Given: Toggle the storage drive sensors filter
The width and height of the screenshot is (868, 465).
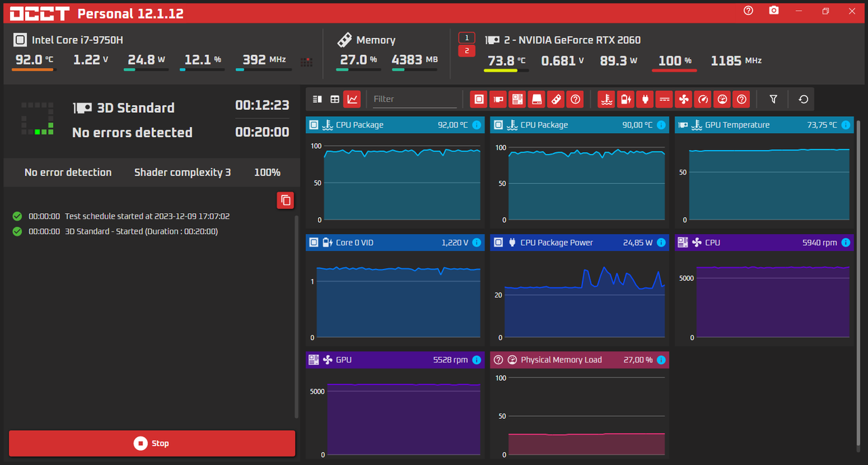Looking at the screenshot, I should tap(537, 99).
